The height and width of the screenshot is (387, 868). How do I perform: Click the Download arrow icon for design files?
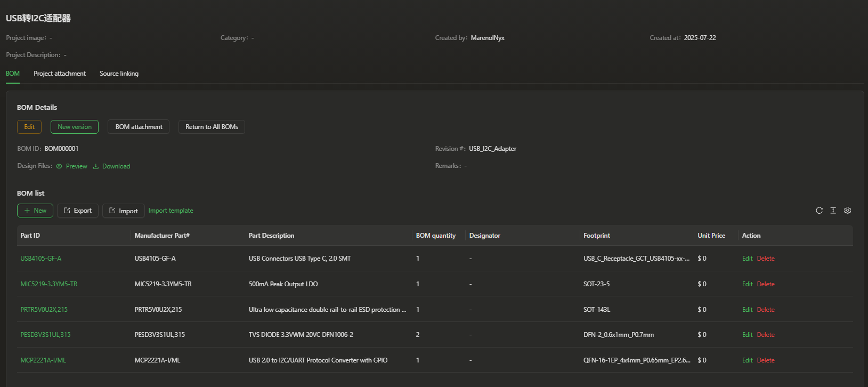click(x=96, y=166)
